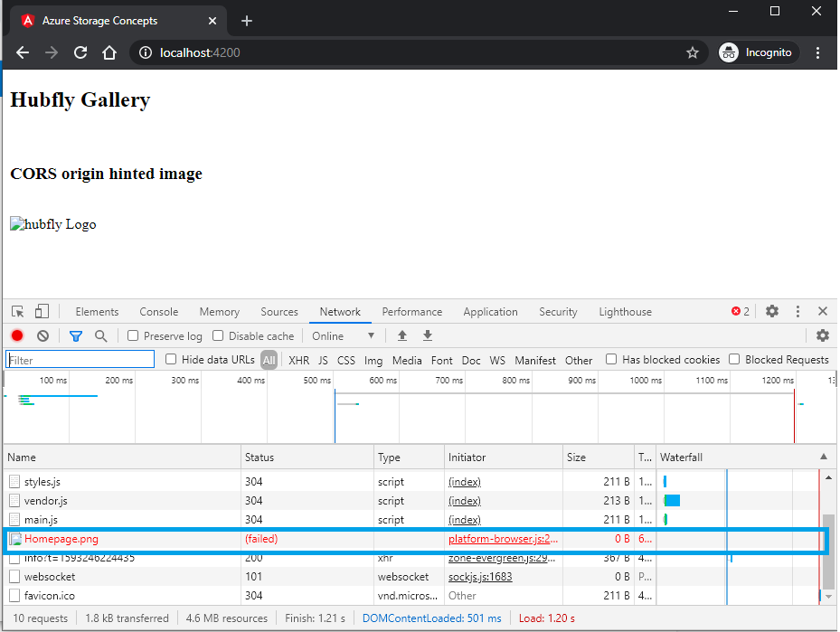Click the Waterfall column sort arrow
The image size is (840, 632).
(822, 457)
